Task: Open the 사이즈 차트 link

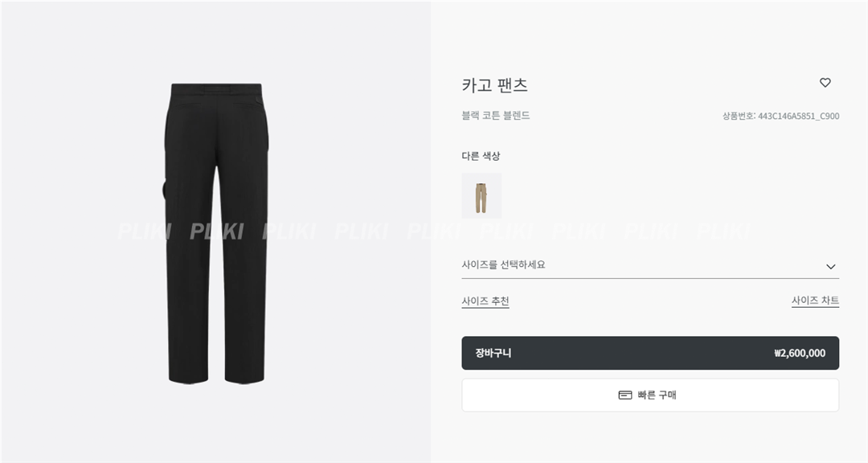Action: coord(815,301)
